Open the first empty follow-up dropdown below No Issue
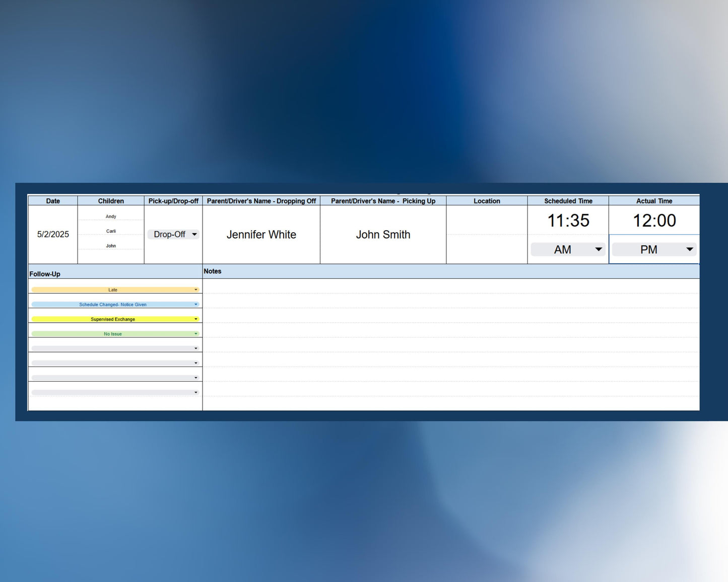This screenshot has height=582, width=728. [115, 348]
